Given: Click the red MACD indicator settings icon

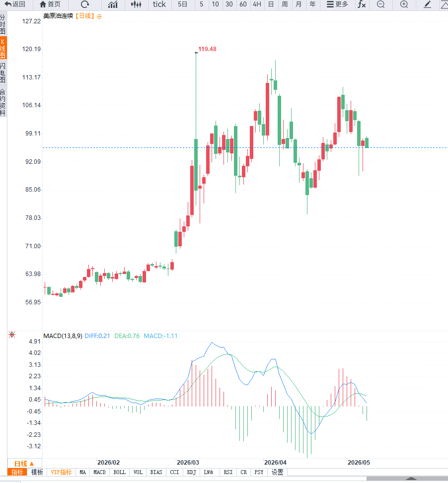Looking at the screenshot, I should coord(12,335).
